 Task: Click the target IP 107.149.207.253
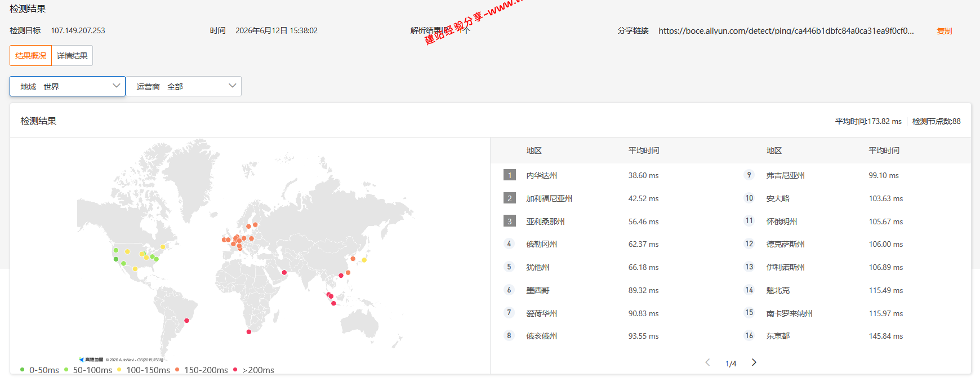tap(78, 30)
